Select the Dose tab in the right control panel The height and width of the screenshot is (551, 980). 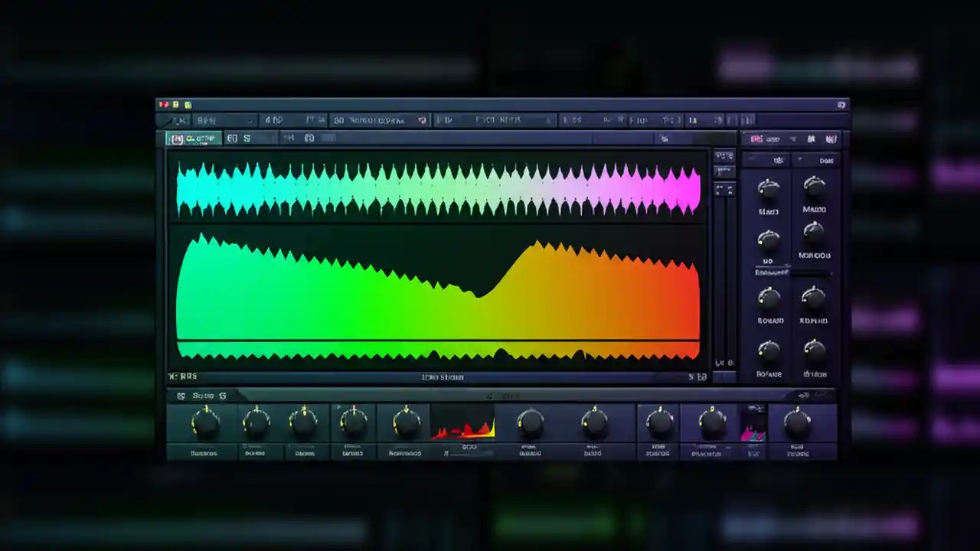827,161
